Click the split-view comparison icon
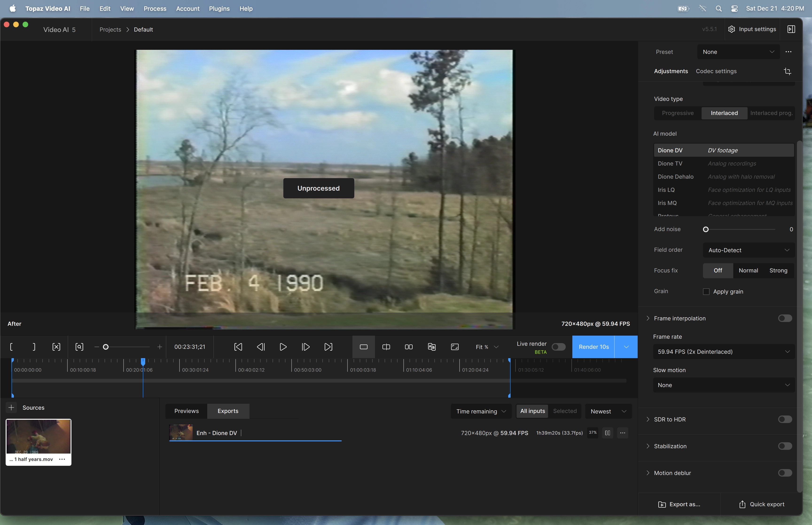This screenshot has width=812, height=525. pos(386,347)
